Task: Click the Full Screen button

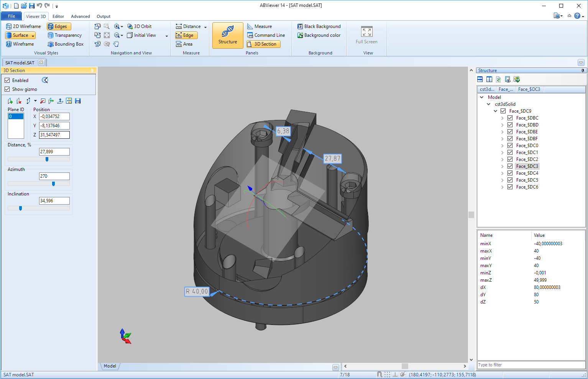Action: tap(366, 35)
